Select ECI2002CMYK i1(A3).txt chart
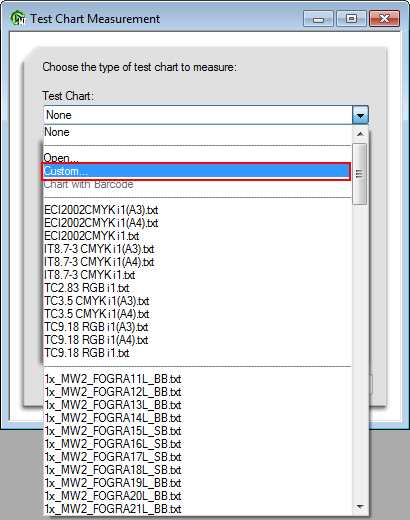The width and height of the screenshot is (410, 520). coord(197,210)
